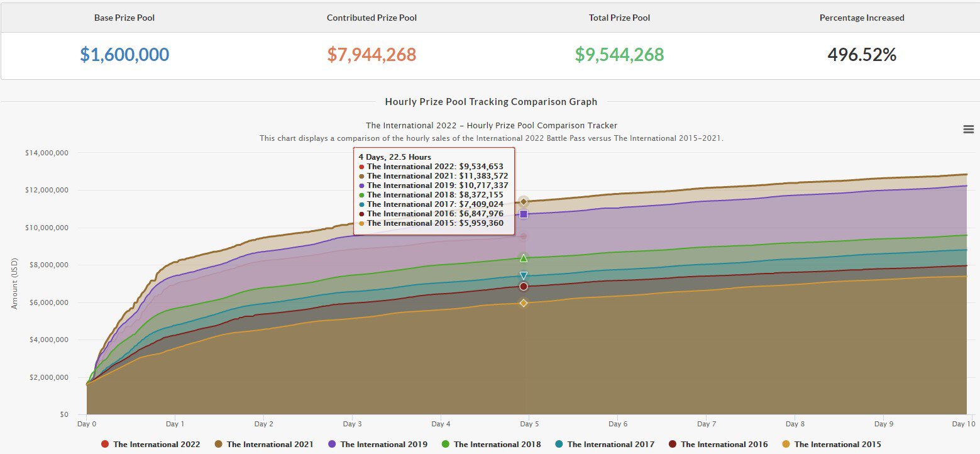Click the dark red circle 2016 marker
Viewport: 980px width, 454px height.
click(524, 287)
